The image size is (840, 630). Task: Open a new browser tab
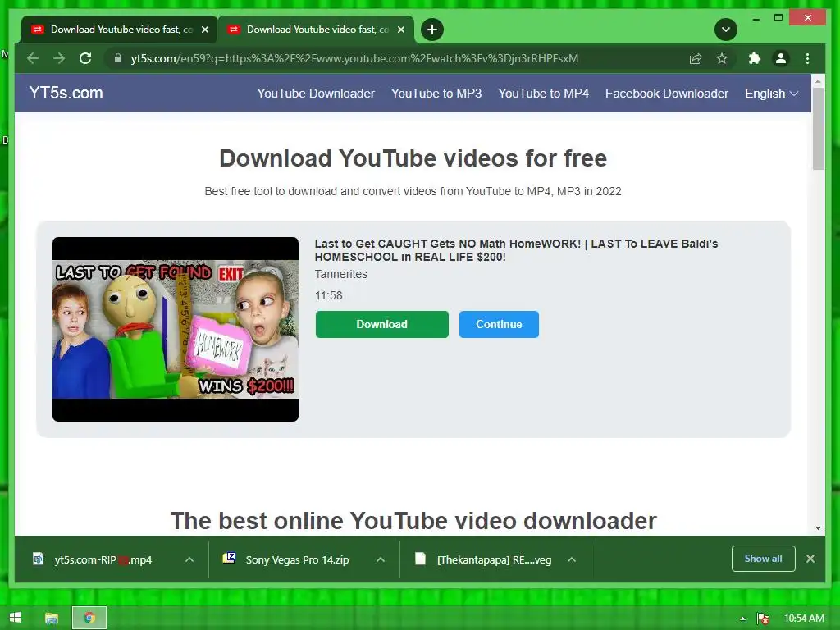(432, 30)
